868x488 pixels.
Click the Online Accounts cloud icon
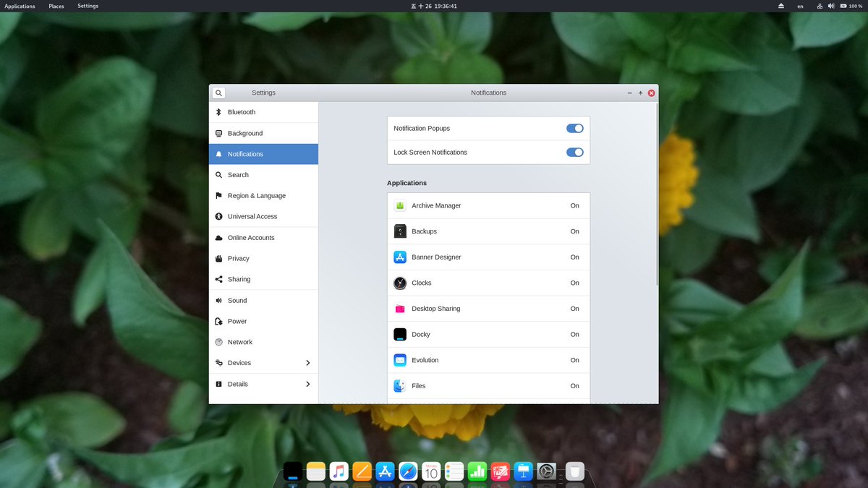pyautogui.click(x=218, y=237)
